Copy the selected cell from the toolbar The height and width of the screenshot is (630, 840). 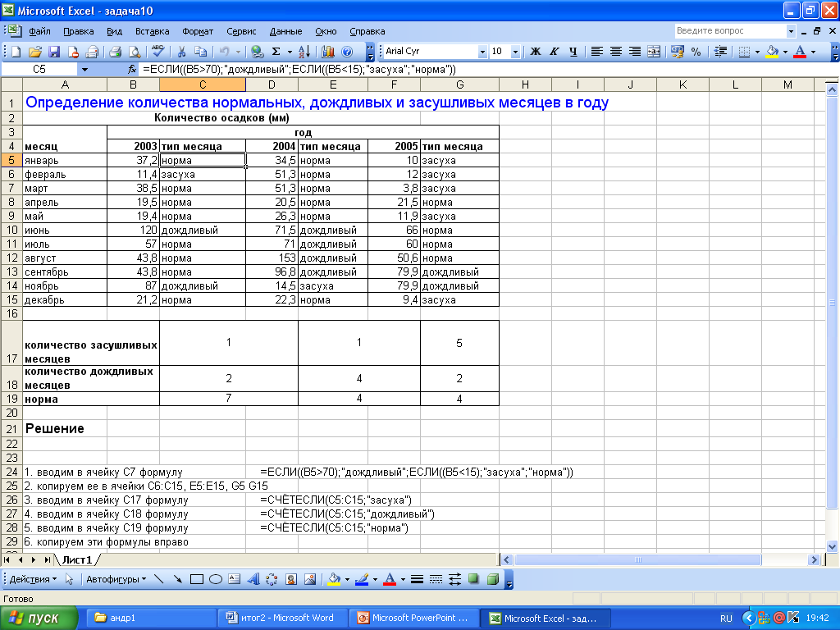[x=201, y=52]
